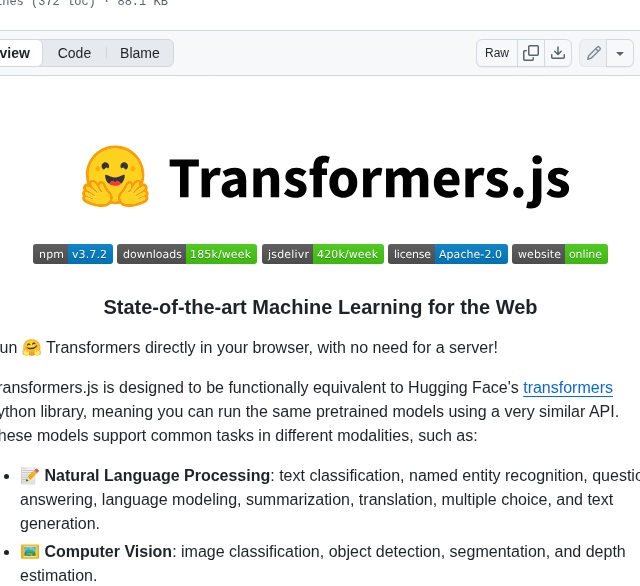Open the website online badge
Image resolution: width=640 pixels, height=586 pixels.
click(x=560, y=254)
